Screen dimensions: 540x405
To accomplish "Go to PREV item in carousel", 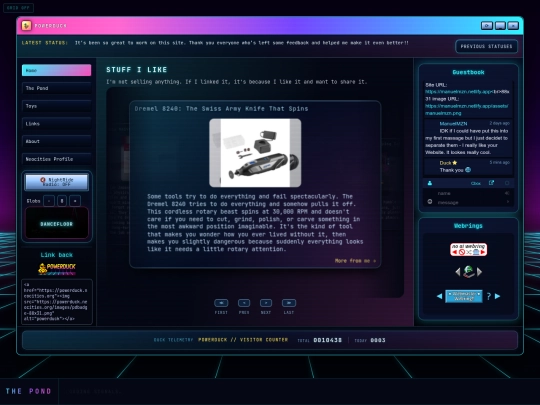I will pyautogui.click(x=244, y=303).
